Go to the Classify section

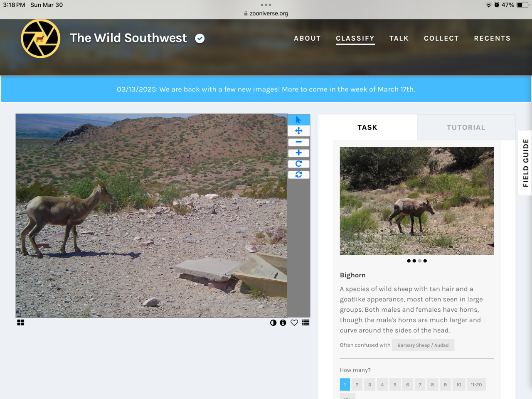[355, 38]
